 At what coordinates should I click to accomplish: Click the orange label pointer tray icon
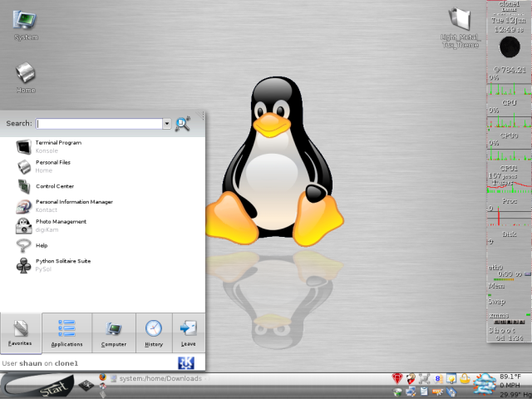[x=438, y=392]
